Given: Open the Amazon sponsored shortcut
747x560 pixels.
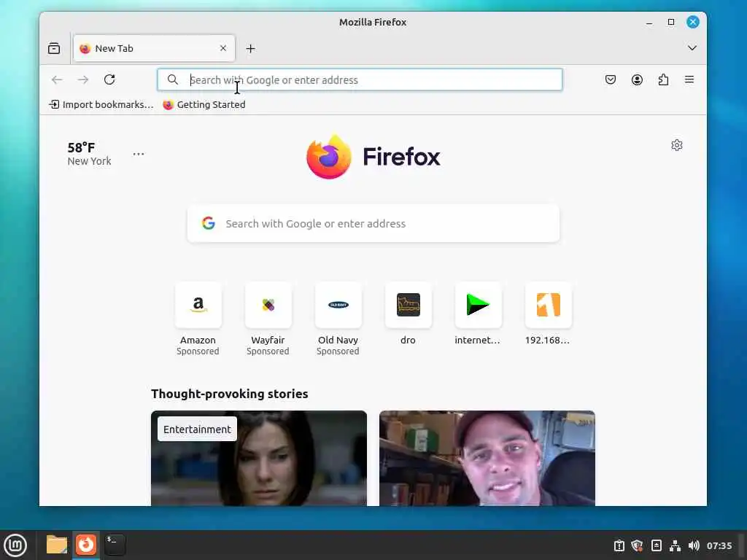Looking at the screenshot, I should [x=198, y=319].
